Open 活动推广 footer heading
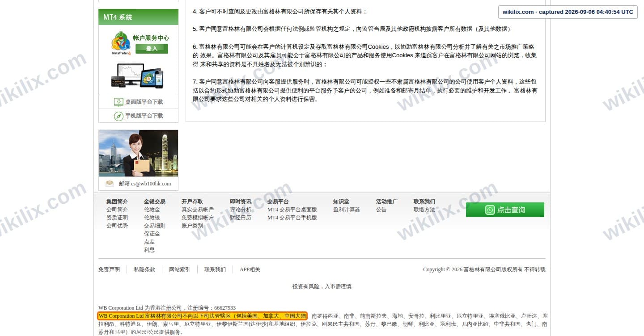Screen dimensions: 644x336 tap(386, 202)
